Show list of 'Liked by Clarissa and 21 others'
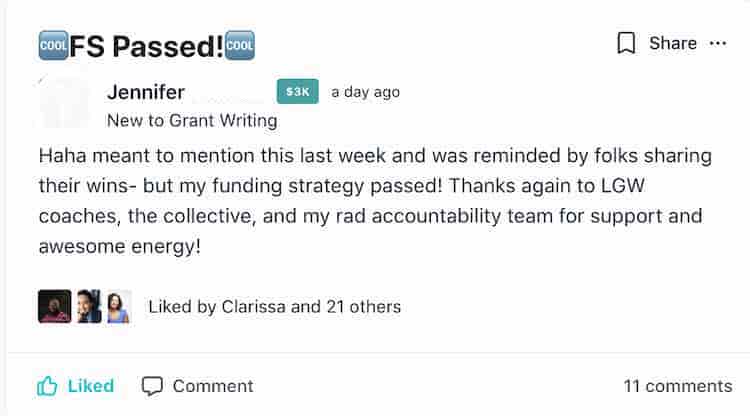This screenshot has height=416, width=750. tap(275, 307)
